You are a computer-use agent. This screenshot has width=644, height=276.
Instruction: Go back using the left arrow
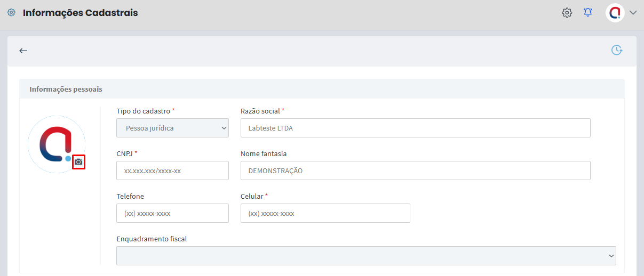pos(23,51)
